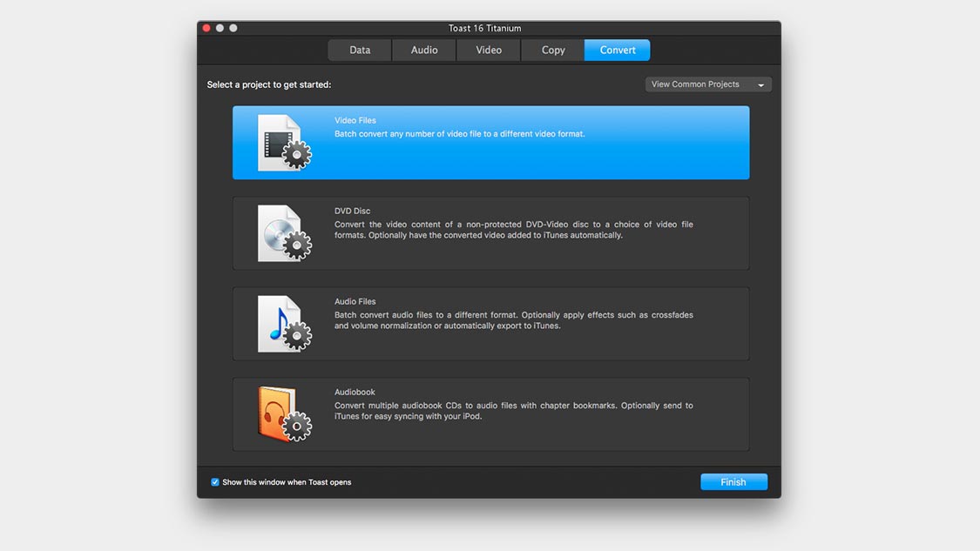Image resolution: width=980 pixels, height=551 pixels.
Task: Click the 'audiobook CDs to audio files' description
Action: tap(514, 411)
